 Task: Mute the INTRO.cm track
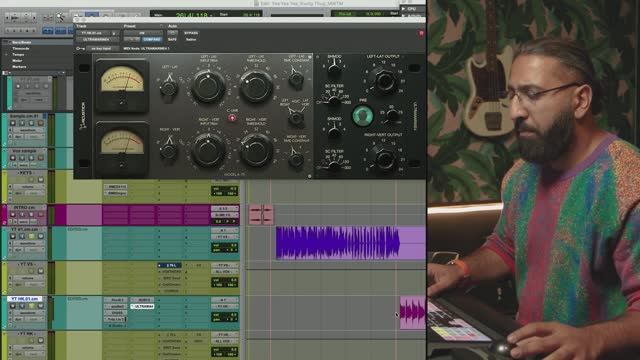coord(40,215)
